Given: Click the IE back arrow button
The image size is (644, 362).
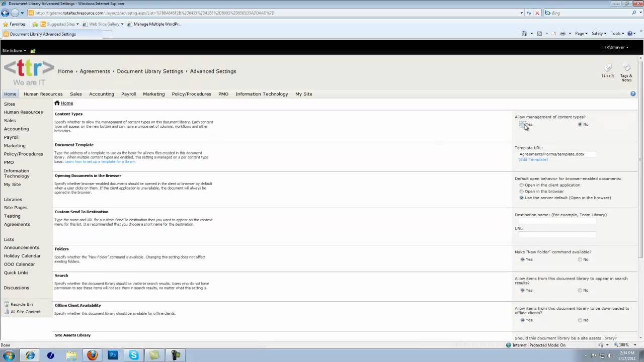Looking at the screenshot, I should [x=6, y=13].
